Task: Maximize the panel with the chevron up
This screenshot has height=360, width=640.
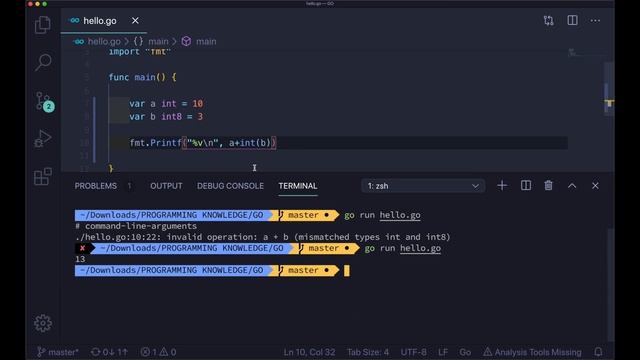Action: [572, 186]
